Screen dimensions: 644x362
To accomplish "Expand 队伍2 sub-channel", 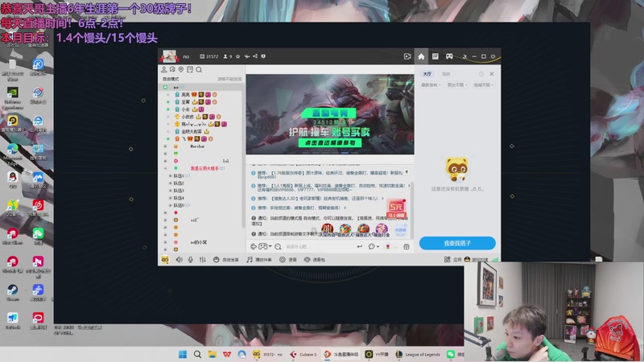I will tap(170, 183).
